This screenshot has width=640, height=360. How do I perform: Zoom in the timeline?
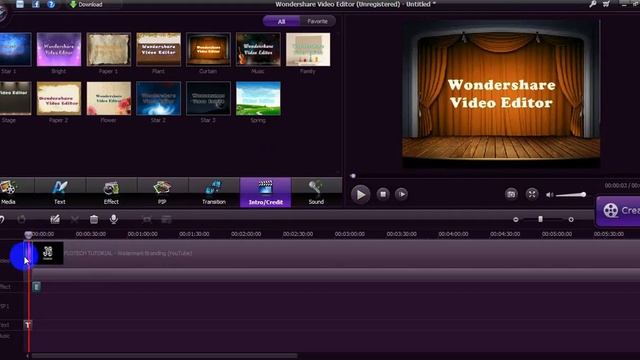coord(571,220)
